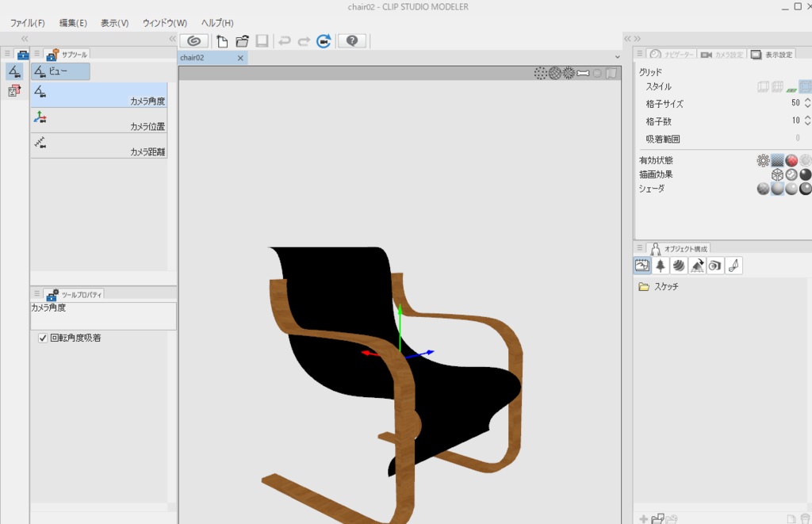The image size is (812, 524).
Task: Collapse the left palette dock with double chevron
Action: 25,39
